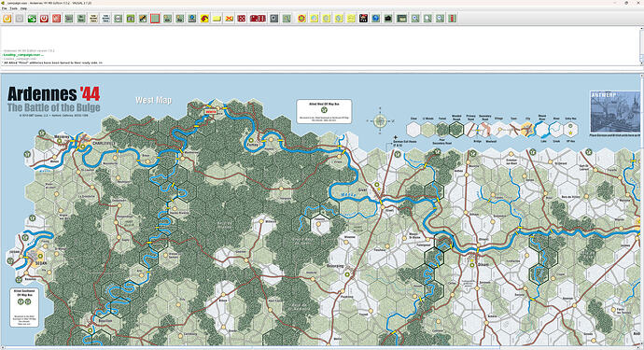Click the red X on yellow toolbar icon
The image size is (644, 350).
point(230,18)
